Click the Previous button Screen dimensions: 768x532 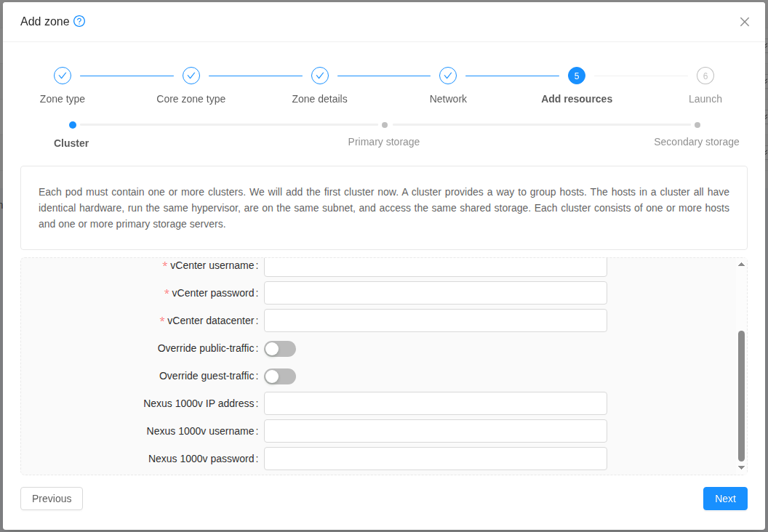pyautogui.click(x=51, y=499)
